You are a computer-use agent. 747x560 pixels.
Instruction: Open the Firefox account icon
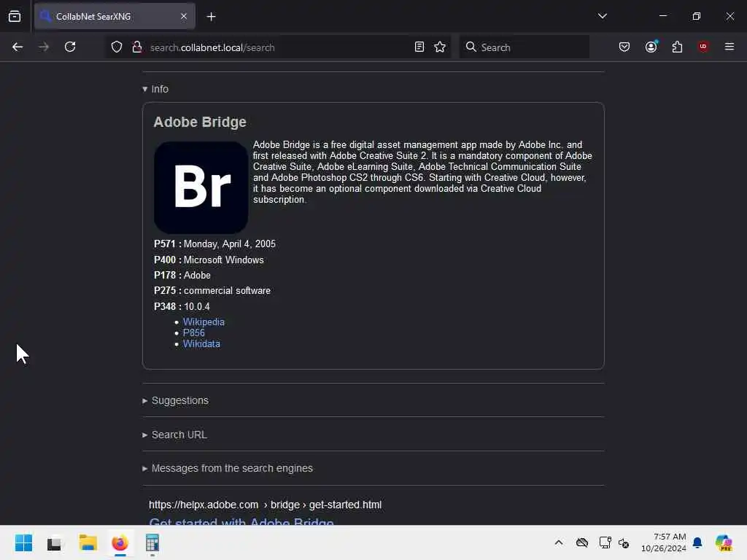pyautogui.click(x=651, y=47)
